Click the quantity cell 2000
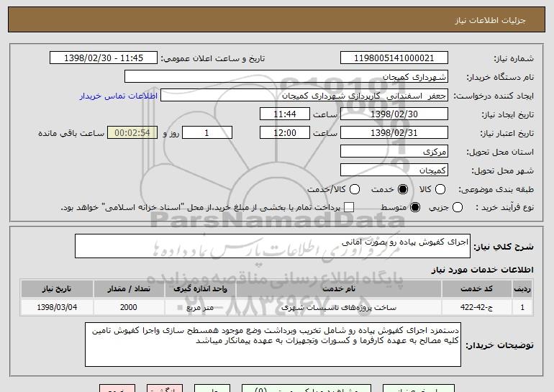Viewport: 554px width, 392px height. pos(129,307)
